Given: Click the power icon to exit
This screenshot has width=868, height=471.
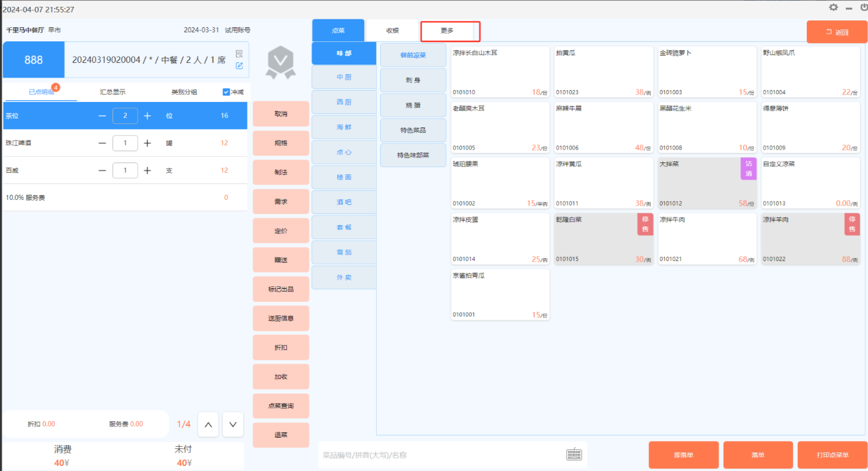Looking at the screenshot, I should click(x=864, y=7).
